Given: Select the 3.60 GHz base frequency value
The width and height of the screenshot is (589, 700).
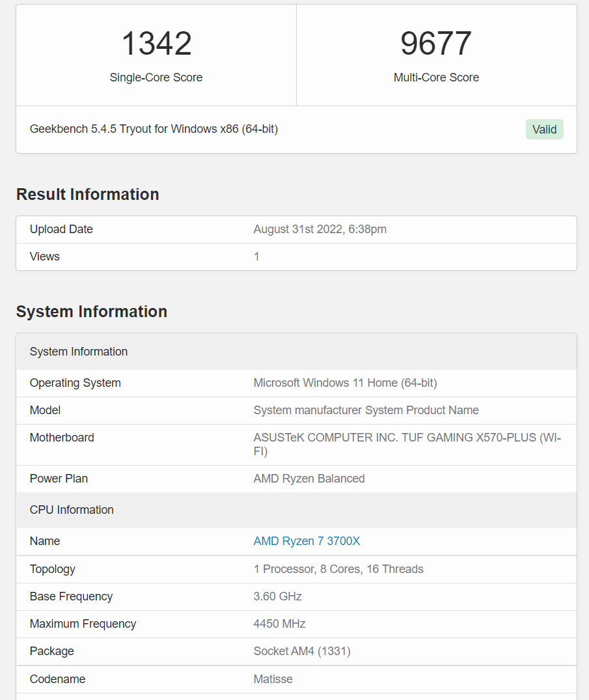Looking at the screenshot, I should coord(278,596).
